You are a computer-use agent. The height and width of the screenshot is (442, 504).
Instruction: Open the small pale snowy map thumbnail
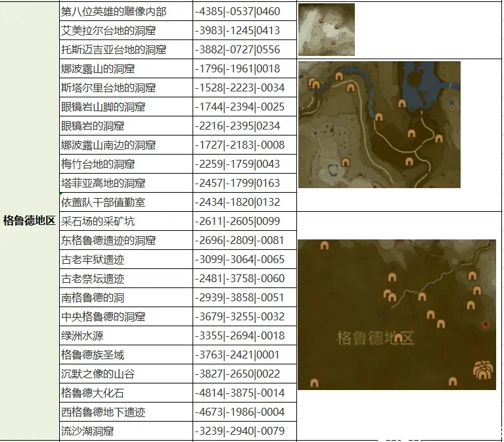tap(326, 30)
